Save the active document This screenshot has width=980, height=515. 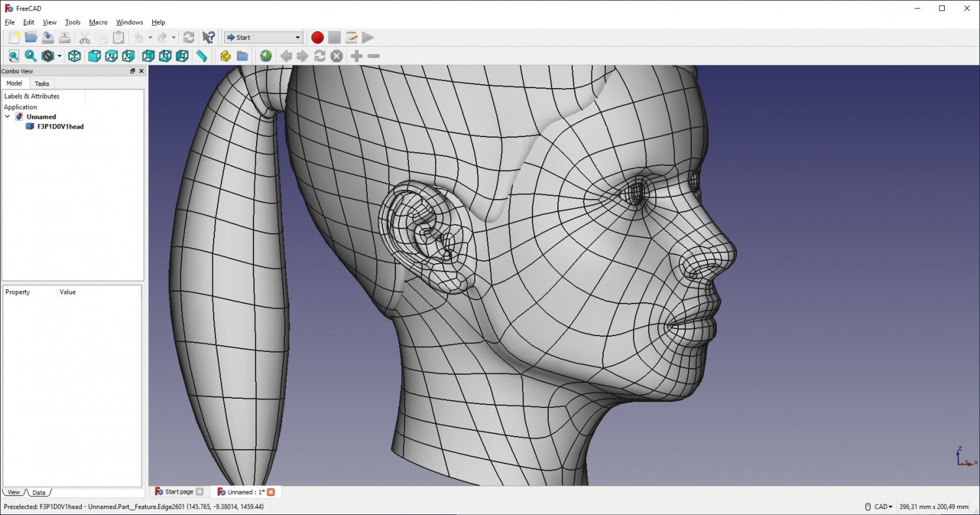tap(48, 37)
